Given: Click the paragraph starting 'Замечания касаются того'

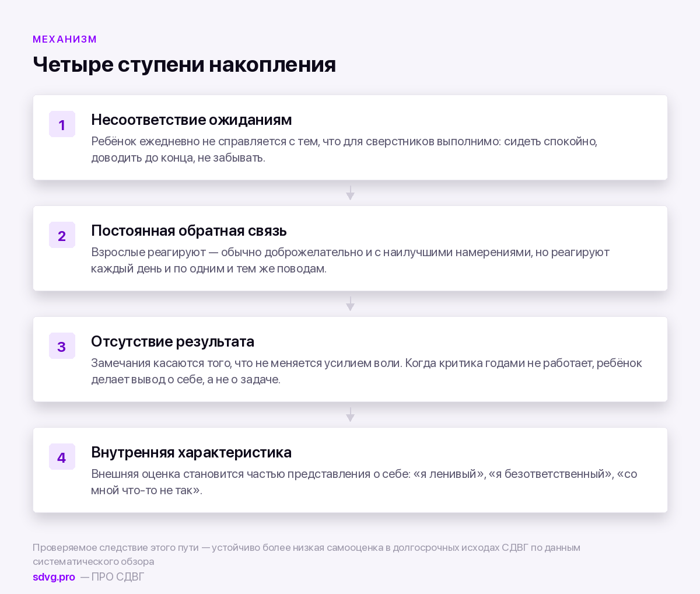Looking at the screenshot, I should (x=366, y=371).
